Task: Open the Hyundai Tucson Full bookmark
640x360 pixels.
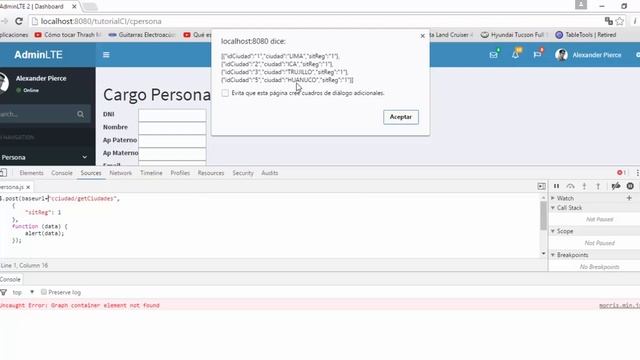Action: [x=513, y=35]
